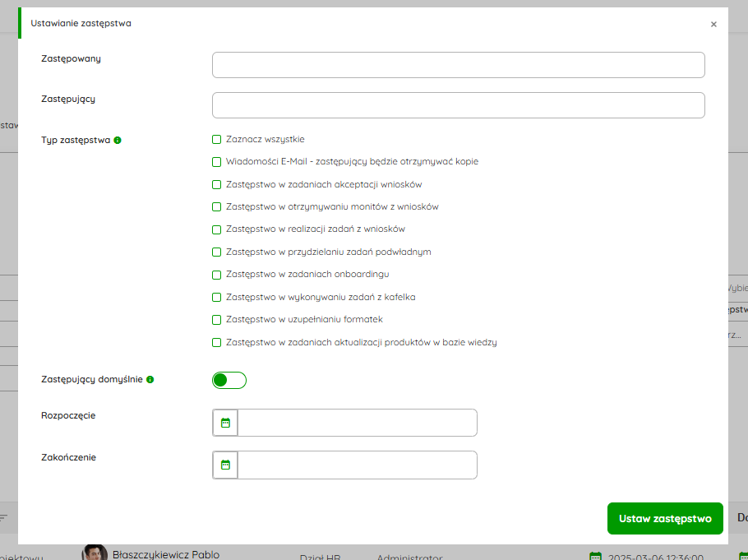Check the Zaznacz wszystkie checkbox

(217, 140)
